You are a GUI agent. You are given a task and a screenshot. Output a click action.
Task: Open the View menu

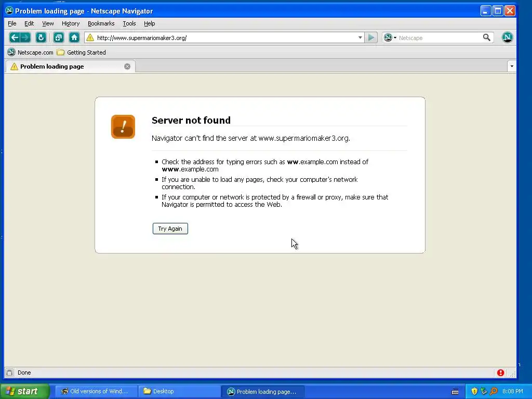(x=48, y=23)
